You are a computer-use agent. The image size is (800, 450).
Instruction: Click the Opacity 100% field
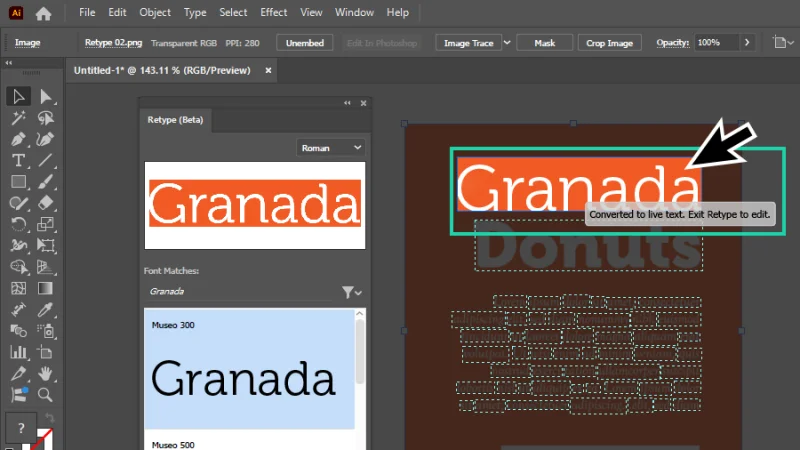(x=716, y=43)
